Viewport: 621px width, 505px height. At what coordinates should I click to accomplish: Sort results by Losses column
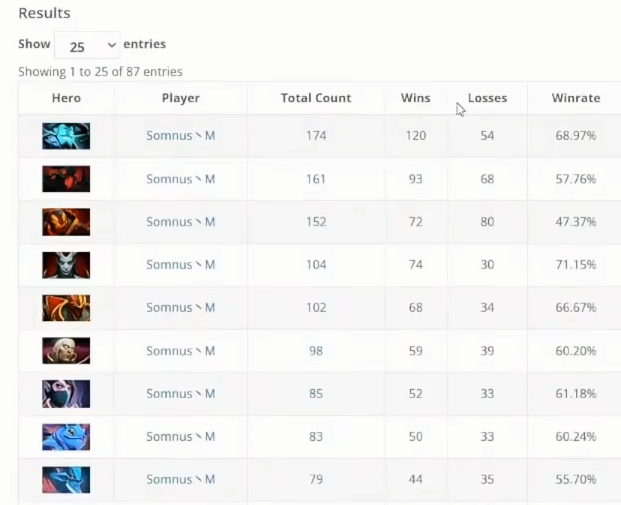488,98
